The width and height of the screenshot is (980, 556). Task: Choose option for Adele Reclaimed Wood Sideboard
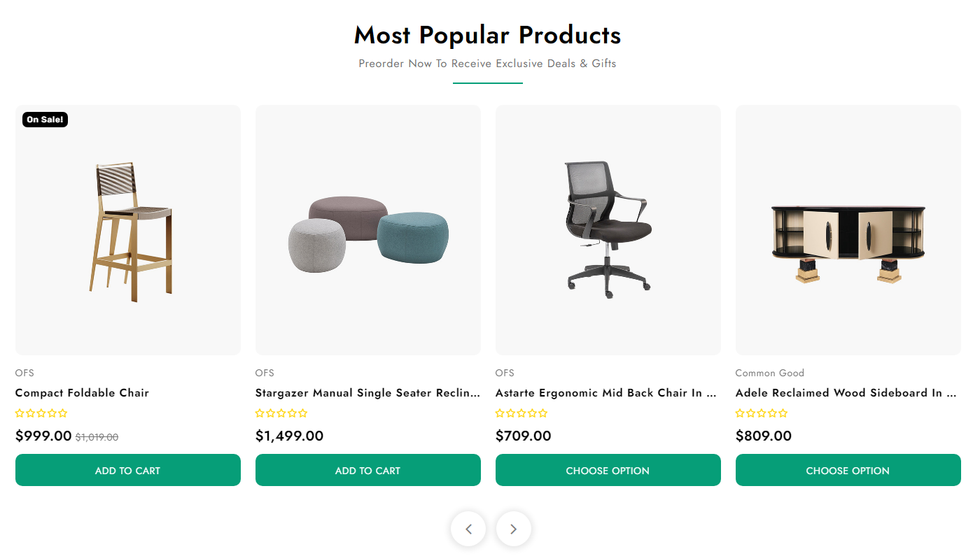(x=848, y=470)
